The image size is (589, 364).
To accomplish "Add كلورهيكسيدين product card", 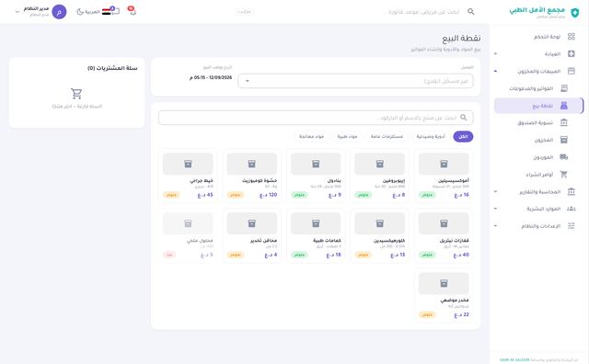I will (380, 235).
